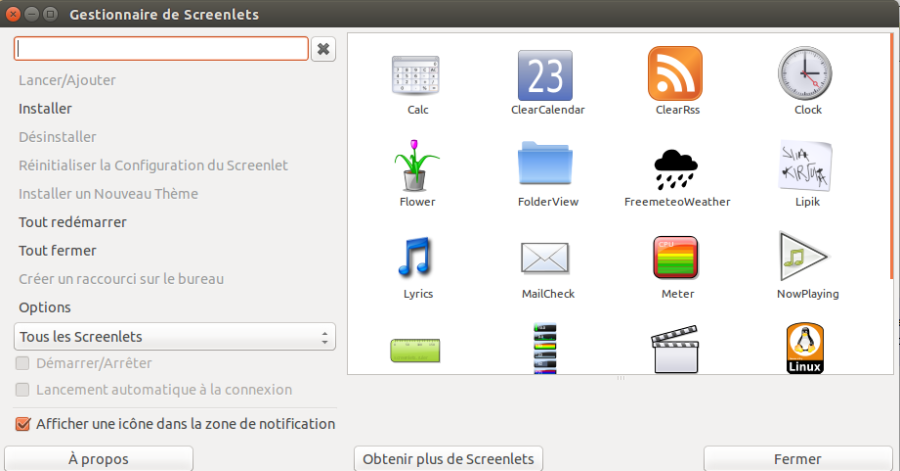Enable the Démarrer/Arrêter checkbox

tap(22, 363)
